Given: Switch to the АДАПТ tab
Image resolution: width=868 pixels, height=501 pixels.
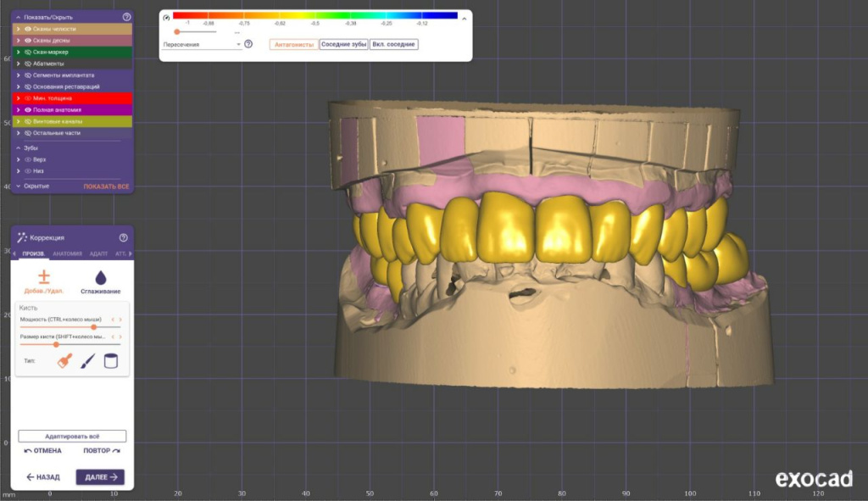Looking at the screenshot, I should 98,253.
